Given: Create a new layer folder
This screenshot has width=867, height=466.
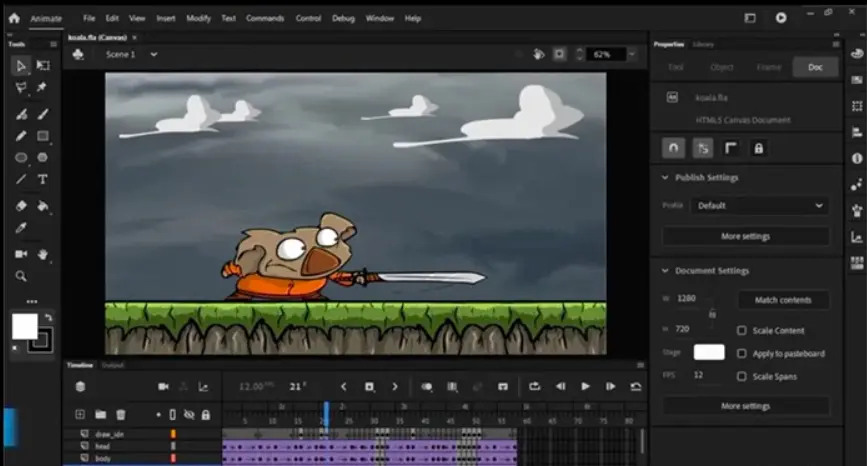Looking at the screenshot, I should [x=100, y=415].
